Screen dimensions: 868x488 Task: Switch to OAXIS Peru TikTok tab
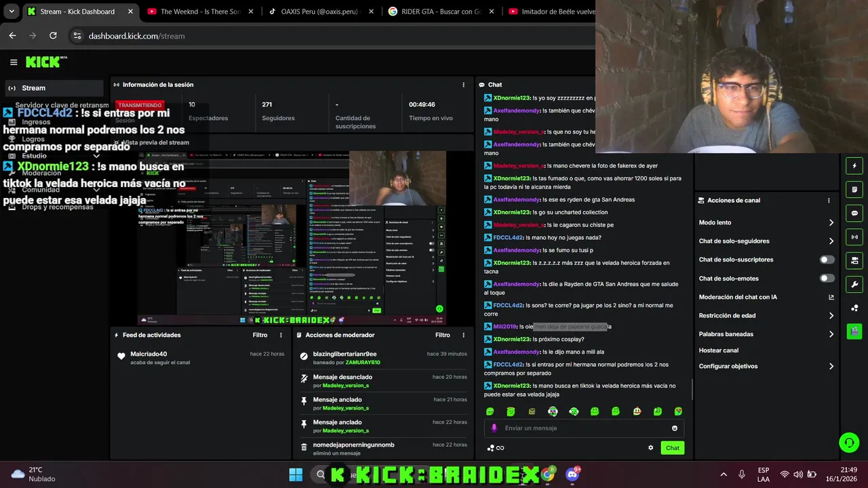coord(320,12)
